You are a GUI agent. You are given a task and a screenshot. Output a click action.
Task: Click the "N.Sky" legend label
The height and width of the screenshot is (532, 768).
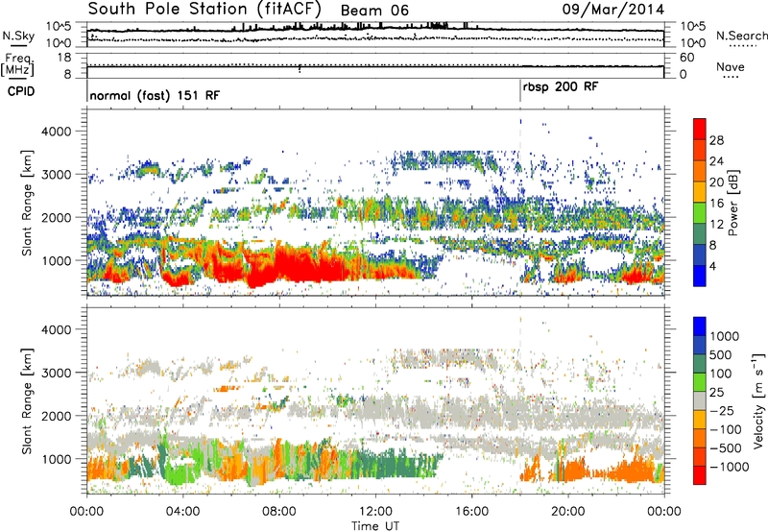pyautogui.click(x=18, y=36)
